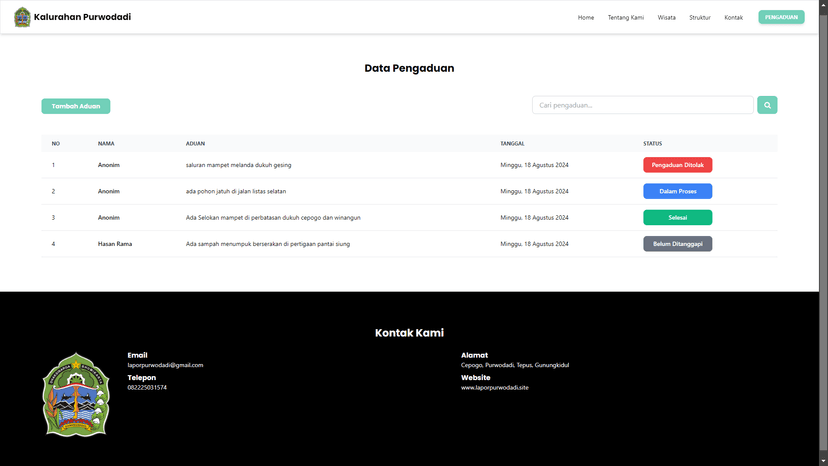The height and width of the screenshot is (466, 828).
Task: Select complaint about sampah menumpuk pantai siung
Action: click(268, 244)
